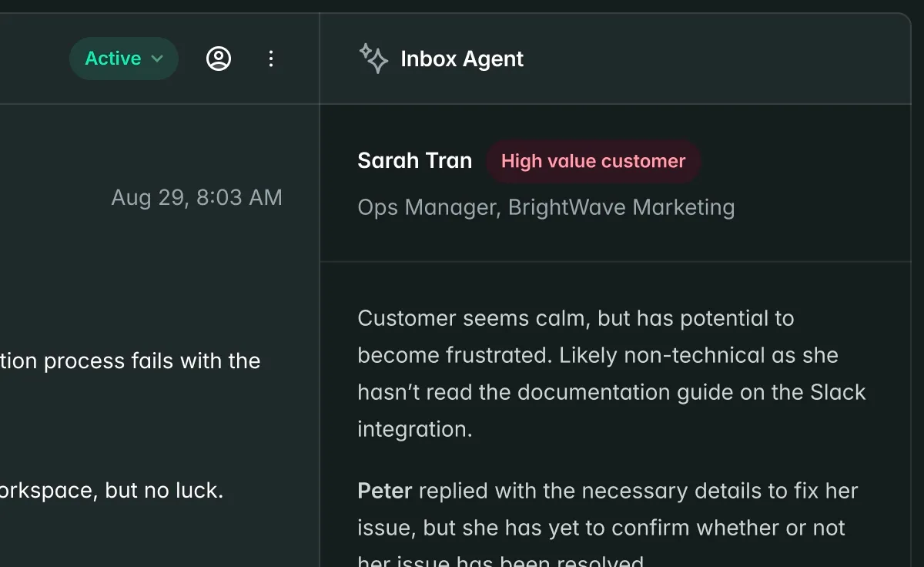Click Sarah Tran's name

(x=414, y=160)
